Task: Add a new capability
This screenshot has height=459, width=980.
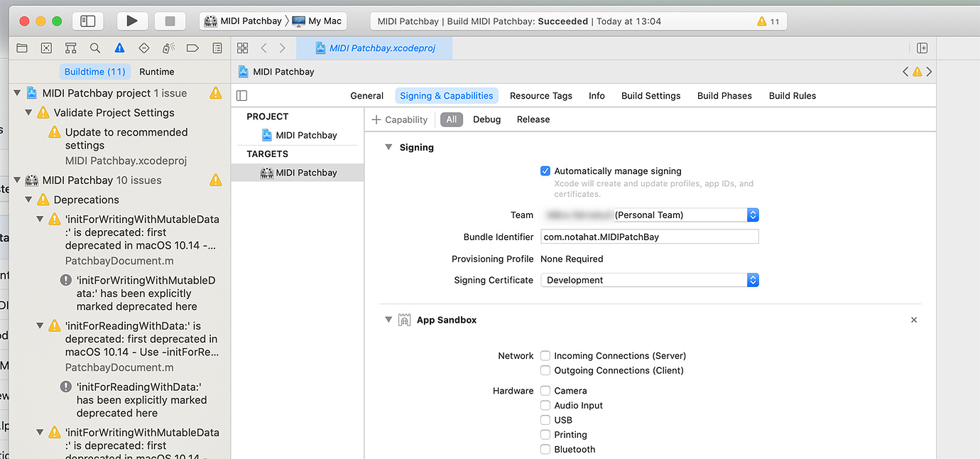Action: 400,120
